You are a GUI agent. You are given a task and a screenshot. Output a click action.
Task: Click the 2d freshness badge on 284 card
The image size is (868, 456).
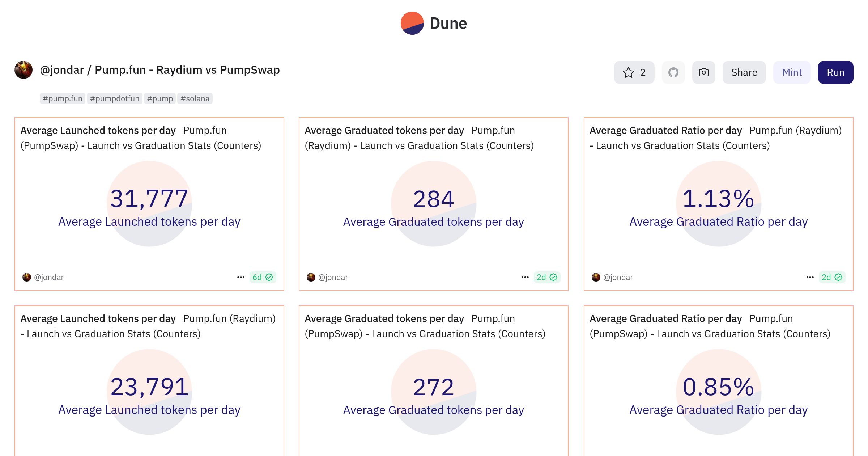547,277
